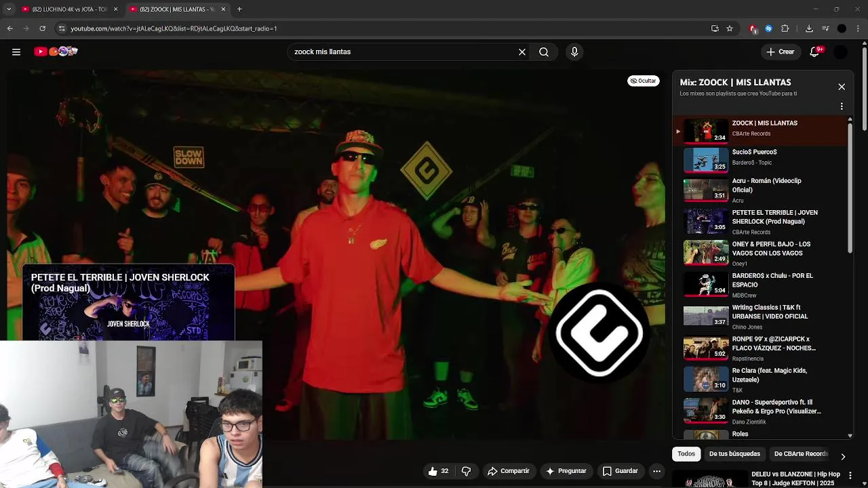The image size is (868, 488).
Task: Play Writing Classics T&K playlist item
Action: tap(761, 317)
